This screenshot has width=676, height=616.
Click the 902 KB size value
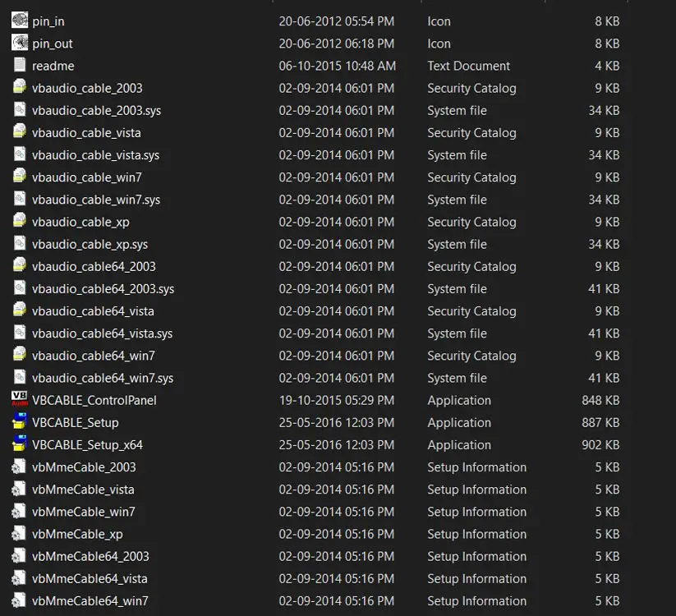(x=600, y=445)
